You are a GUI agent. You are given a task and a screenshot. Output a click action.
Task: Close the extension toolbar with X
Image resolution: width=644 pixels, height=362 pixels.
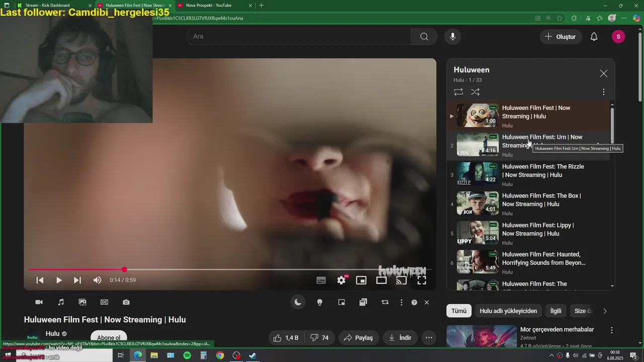[x=427, y=302]
